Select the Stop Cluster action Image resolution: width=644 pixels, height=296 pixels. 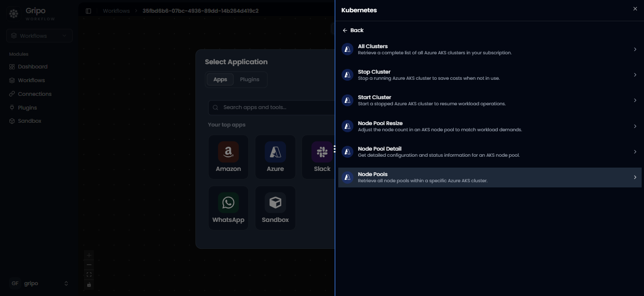[490, 75]
